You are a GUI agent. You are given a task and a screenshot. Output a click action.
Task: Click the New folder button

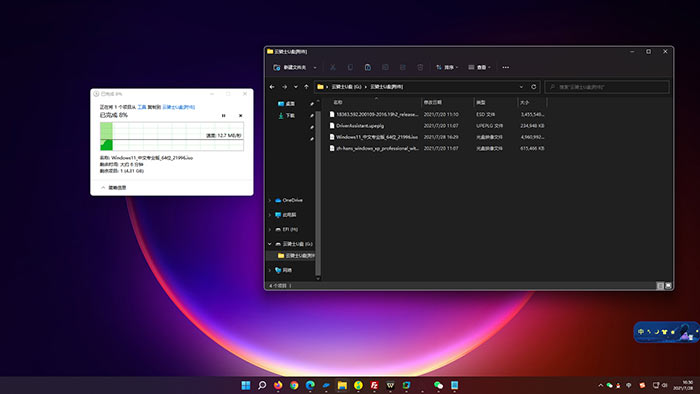click(x=290, y=67)
